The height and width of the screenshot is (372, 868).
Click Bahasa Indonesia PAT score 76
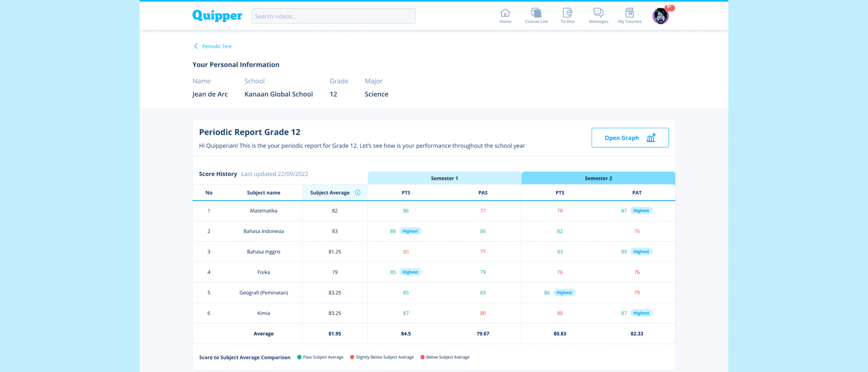pyautogui.click(x=637, y=231)
